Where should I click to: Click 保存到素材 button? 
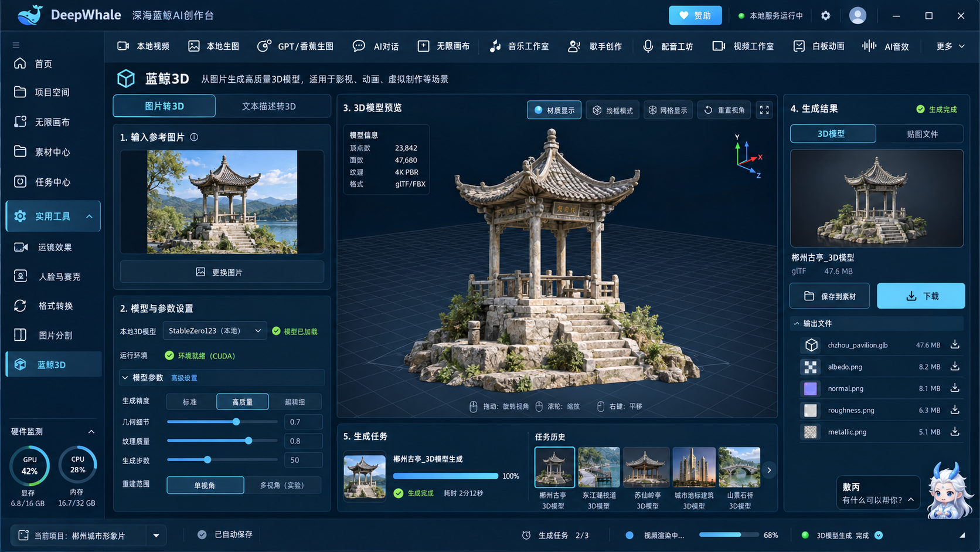[829, 296]
